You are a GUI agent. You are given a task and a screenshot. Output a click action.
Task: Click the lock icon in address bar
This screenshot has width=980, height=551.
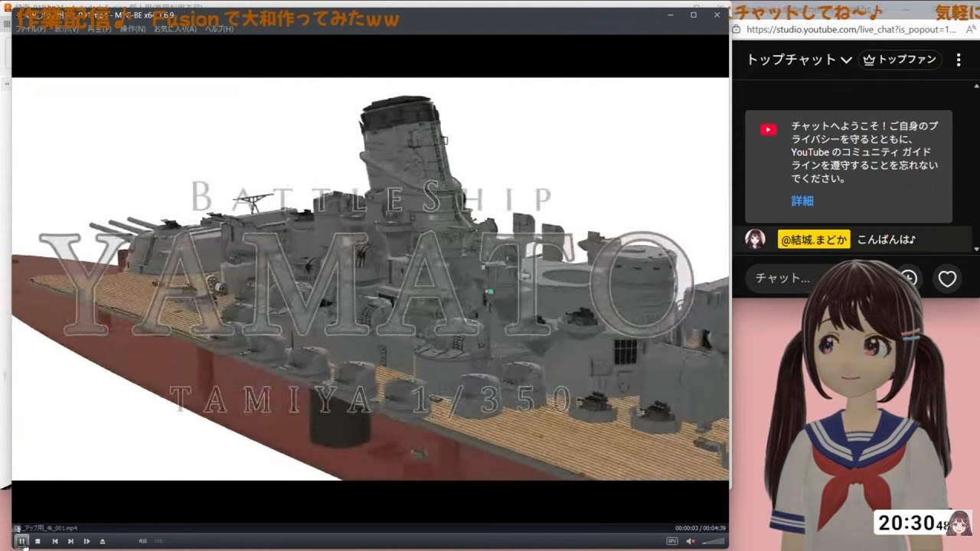tap(737, 29)
